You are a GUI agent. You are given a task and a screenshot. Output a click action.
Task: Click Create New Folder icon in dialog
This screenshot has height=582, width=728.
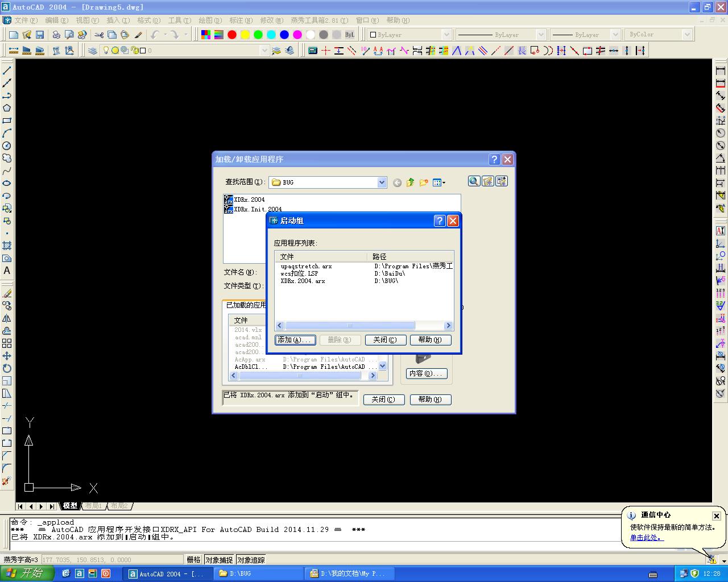pos(424,182)
